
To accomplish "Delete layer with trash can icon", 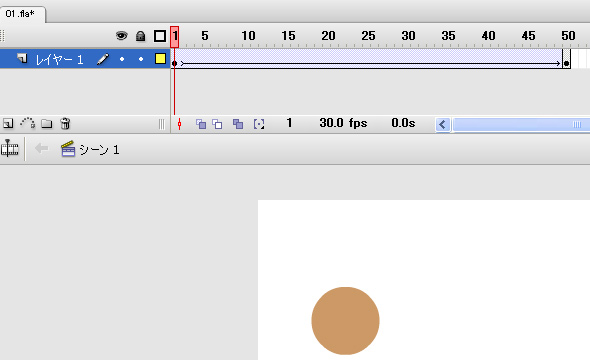I will [x=65, y=123].
